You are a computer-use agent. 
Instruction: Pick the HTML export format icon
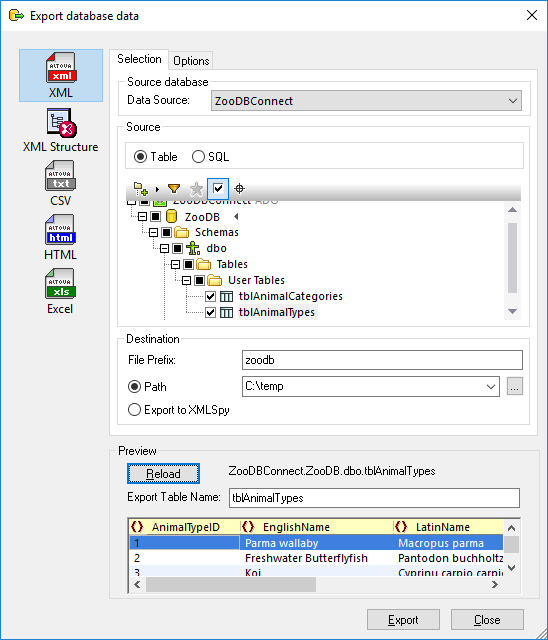click(61, 238)
